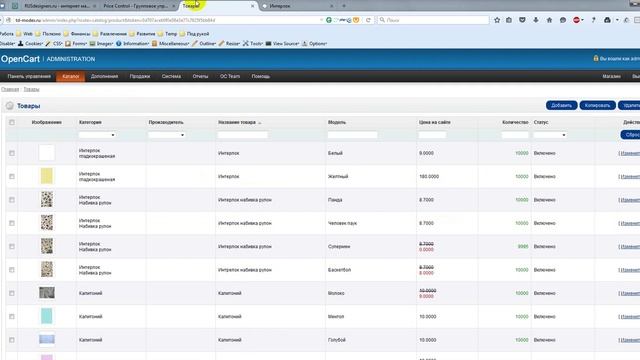The image size is (640, 360).
Task: Open Miscellaneous menu in Web Developer toolbar
Action: [171, 43]
